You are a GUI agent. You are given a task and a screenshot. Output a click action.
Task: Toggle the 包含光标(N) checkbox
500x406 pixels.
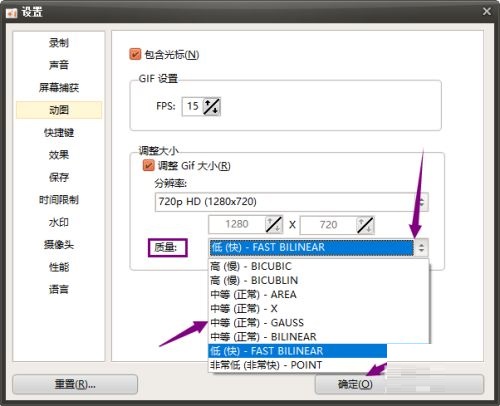[x=135, y=54]
